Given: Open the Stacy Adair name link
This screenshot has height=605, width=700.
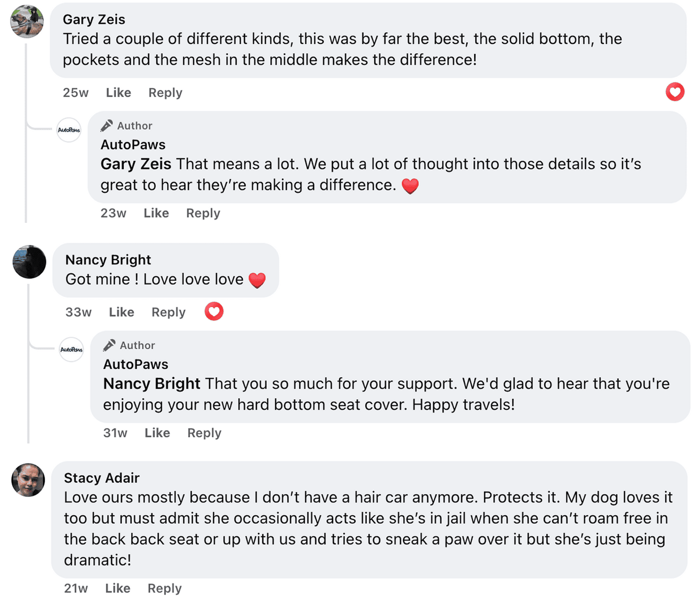Looking at the screenshot, I should click(102, 478).
